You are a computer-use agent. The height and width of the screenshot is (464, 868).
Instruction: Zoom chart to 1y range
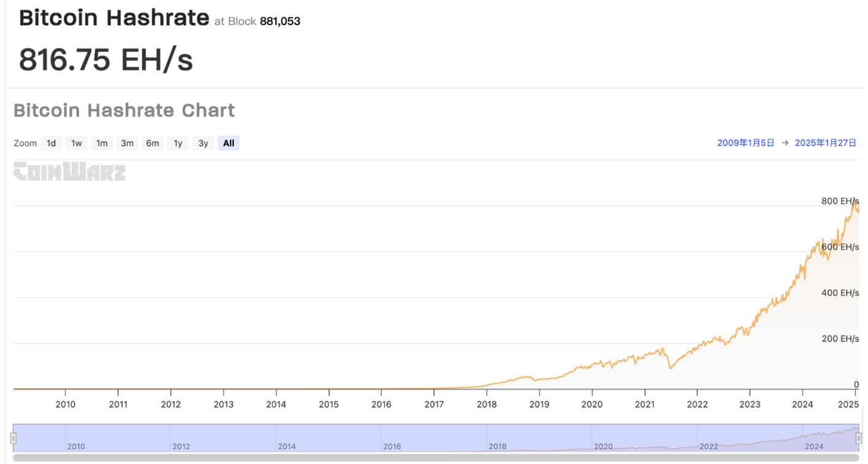(x=178, y=143)
